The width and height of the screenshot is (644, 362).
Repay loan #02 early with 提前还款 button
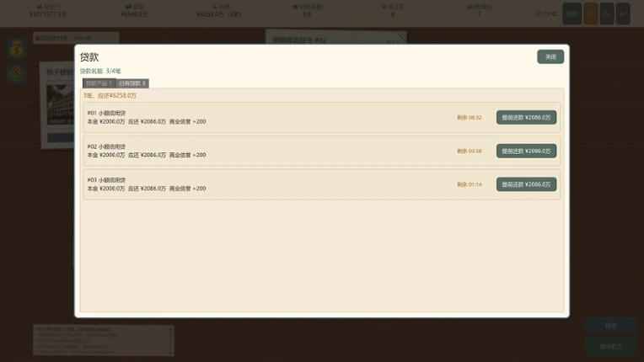coord(526,151)
